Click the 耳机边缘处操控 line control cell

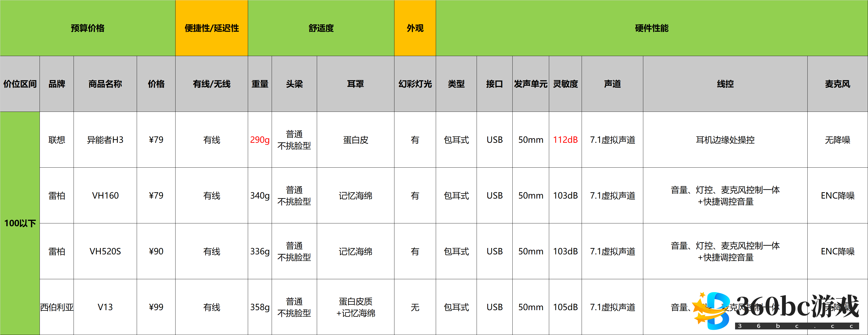tap(725, 139)
